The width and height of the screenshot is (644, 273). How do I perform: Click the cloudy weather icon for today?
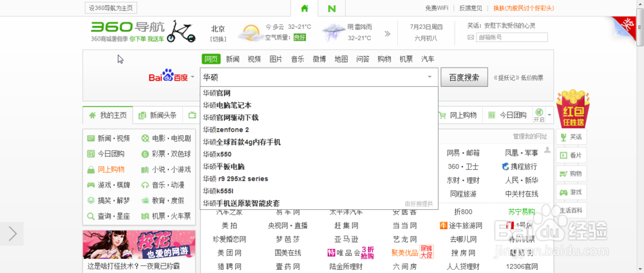click(x=251, y=32)
